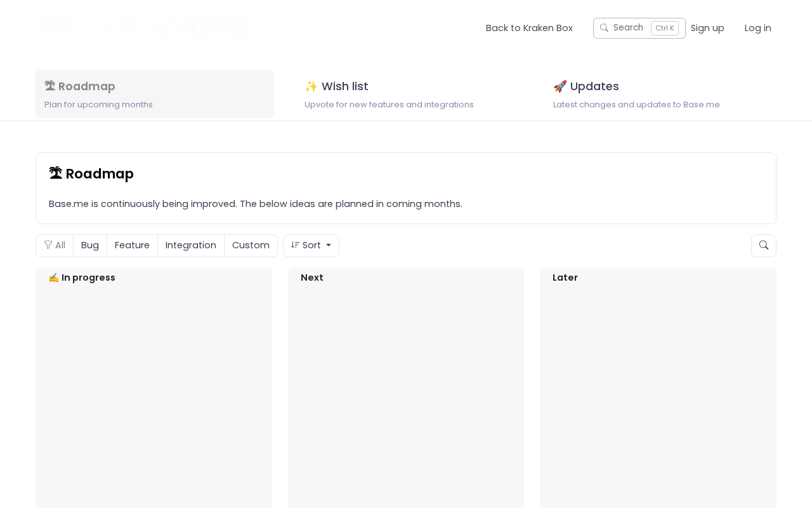This screenshot has height=508, width=812.
Task: Open roadmap search with the magnifier button
Action: 763,246
